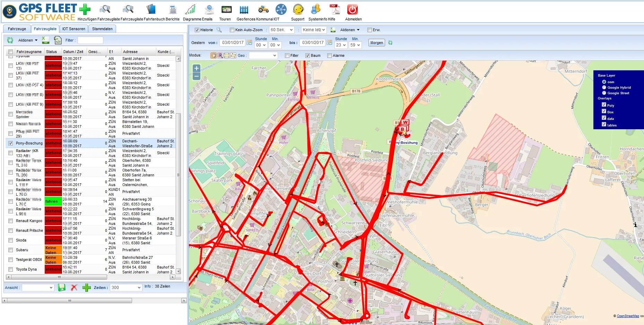Zoom in on the map
This screenshot has width=644, height=325.
197,68
